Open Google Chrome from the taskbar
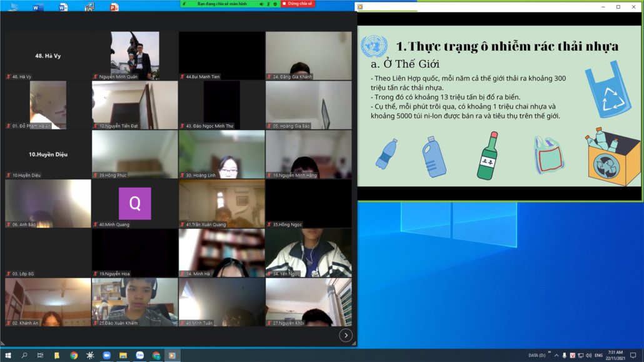Image resolution: width=644 pixels, height=362 pixels. [x=74, y=355]
